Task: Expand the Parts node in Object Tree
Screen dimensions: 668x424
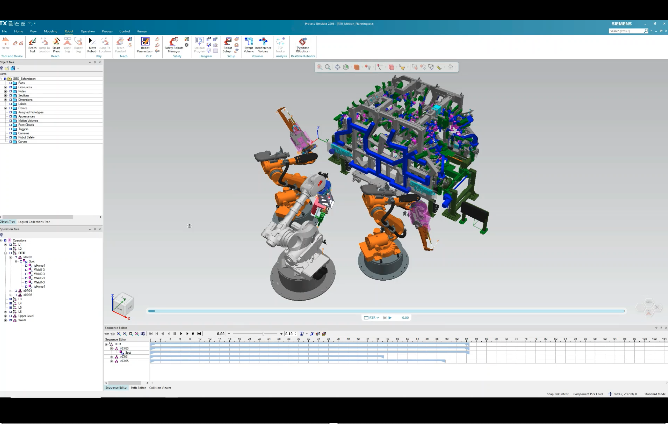Action: tap(6, 82)
